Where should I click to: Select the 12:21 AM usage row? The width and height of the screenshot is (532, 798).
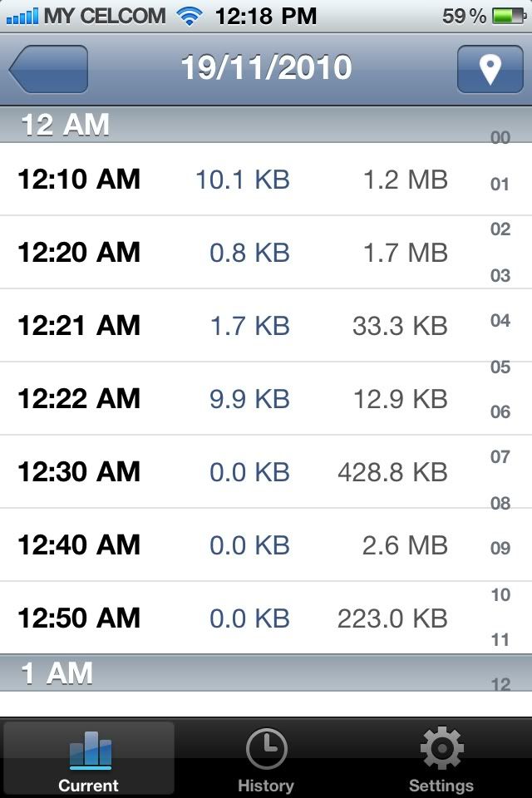241,325
